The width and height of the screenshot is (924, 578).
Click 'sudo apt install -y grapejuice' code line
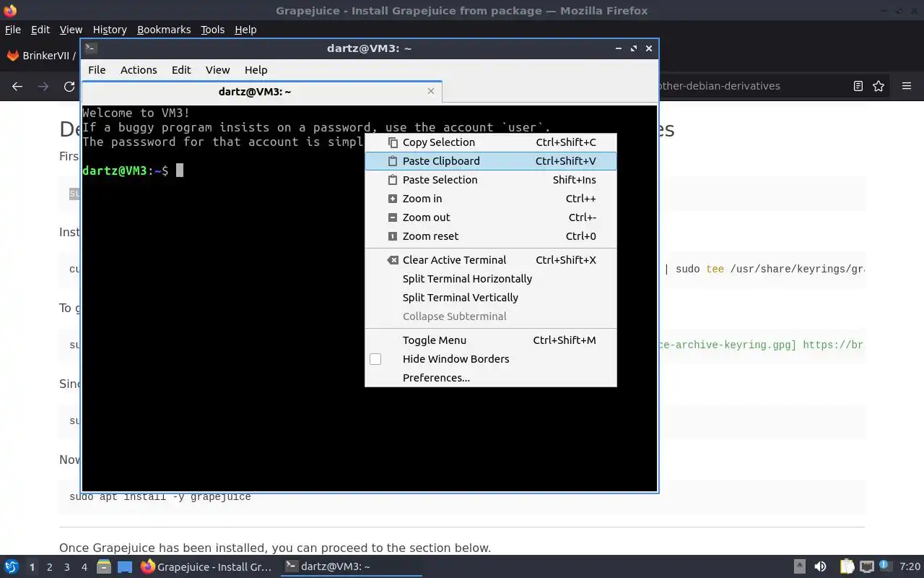(160, 497)
